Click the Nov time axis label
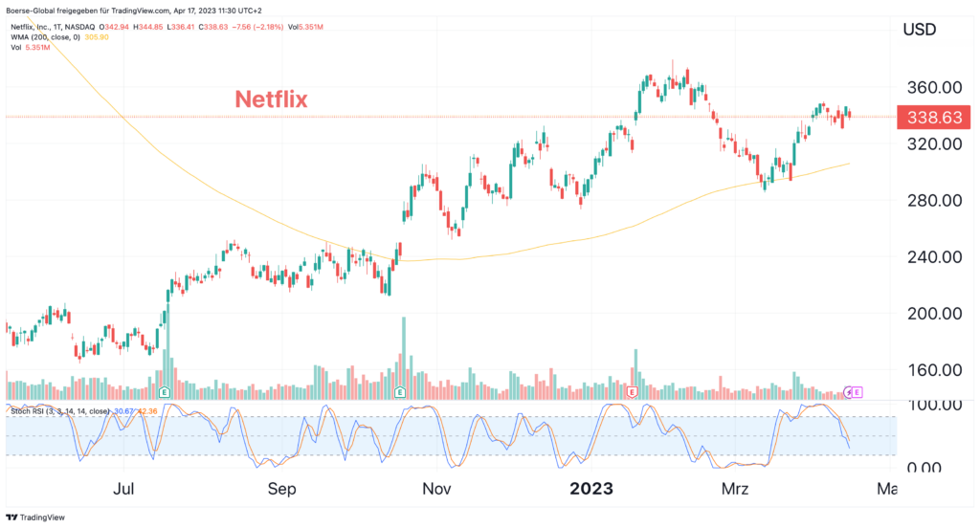The image size is (980, 528). point(436,489)
